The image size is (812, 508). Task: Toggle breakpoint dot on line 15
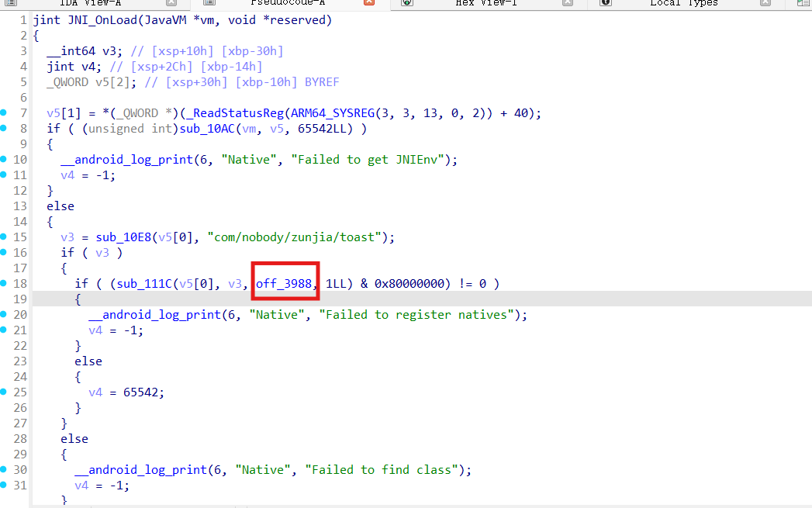[x=4, y=237]
